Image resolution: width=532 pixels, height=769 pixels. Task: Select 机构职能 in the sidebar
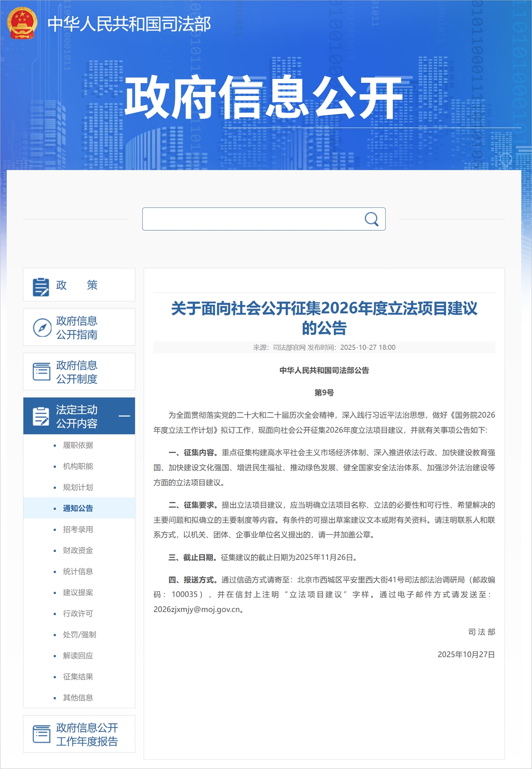(78, 466)
